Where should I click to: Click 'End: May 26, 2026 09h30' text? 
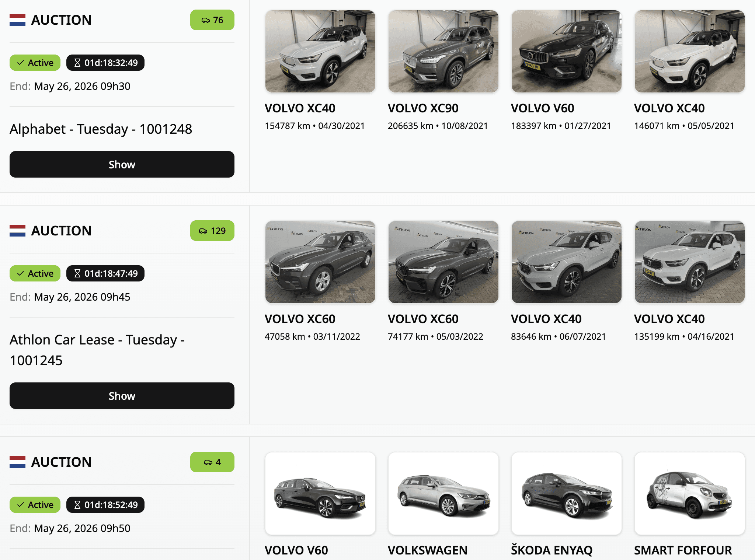coord(70,86)
